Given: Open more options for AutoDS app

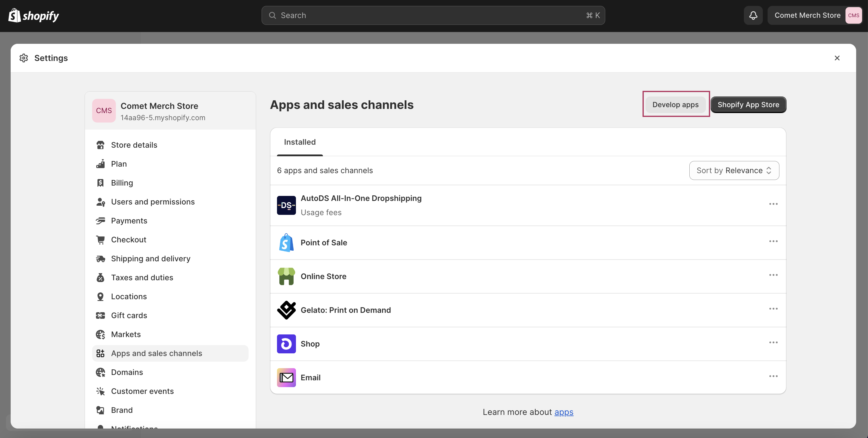Looking at the screenshot, I should coord(773,204).
